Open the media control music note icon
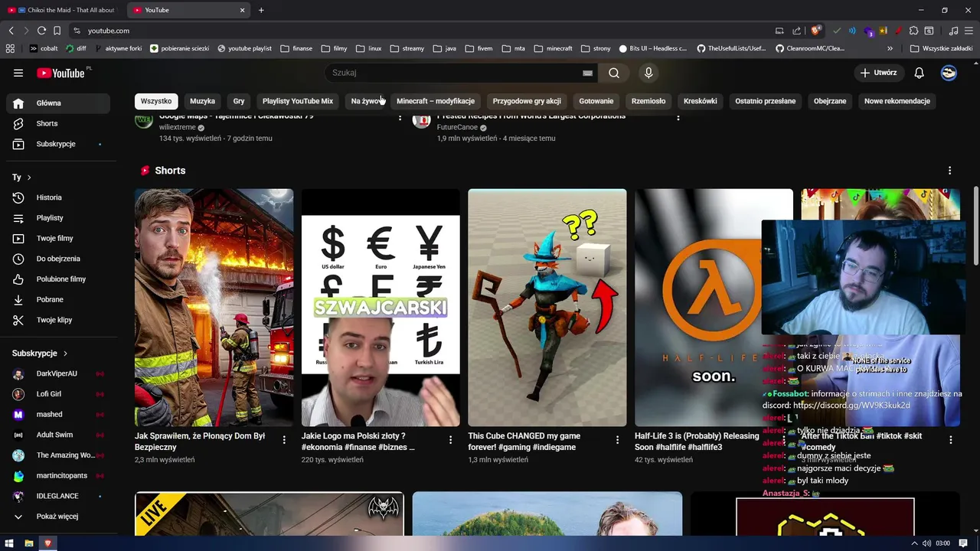This screenshot has width=980, height=551. coord(953,31)
